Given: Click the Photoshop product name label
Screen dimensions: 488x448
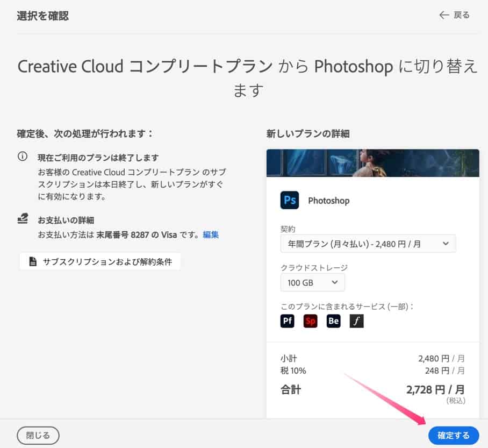Looking at the screenshot, I should [x=328, y=201].
